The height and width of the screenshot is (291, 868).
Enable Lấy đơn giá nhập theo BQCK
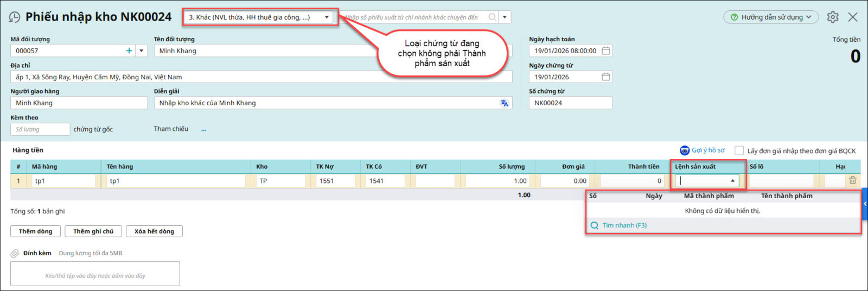(x=739, y=151)
